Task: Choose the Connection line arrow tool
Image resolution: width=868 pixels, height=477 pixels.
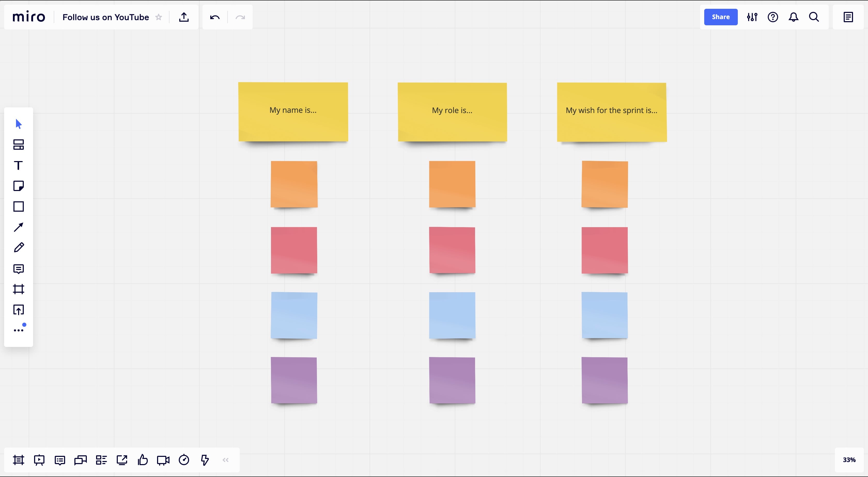Action: 19,227
